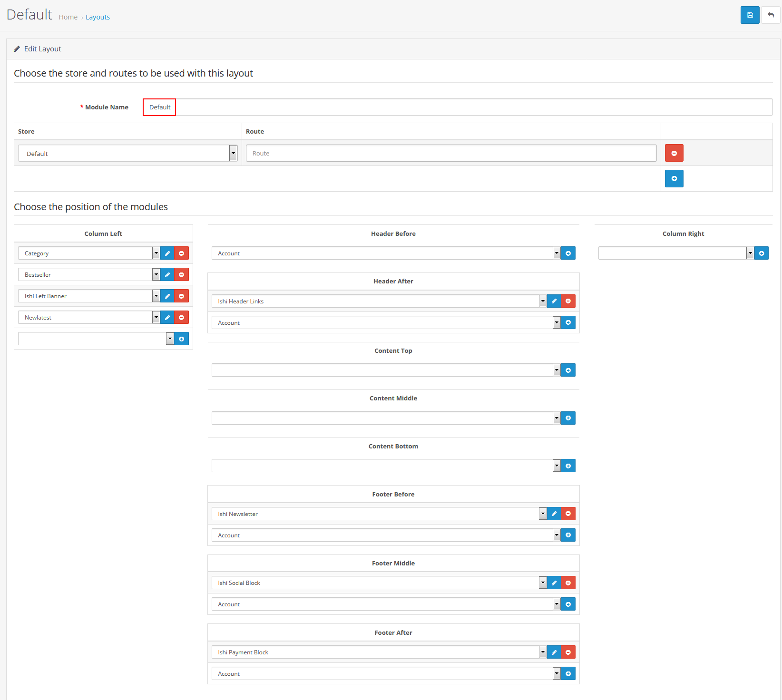Open the Ishi Left Banner module dropdown

point(89,296)
